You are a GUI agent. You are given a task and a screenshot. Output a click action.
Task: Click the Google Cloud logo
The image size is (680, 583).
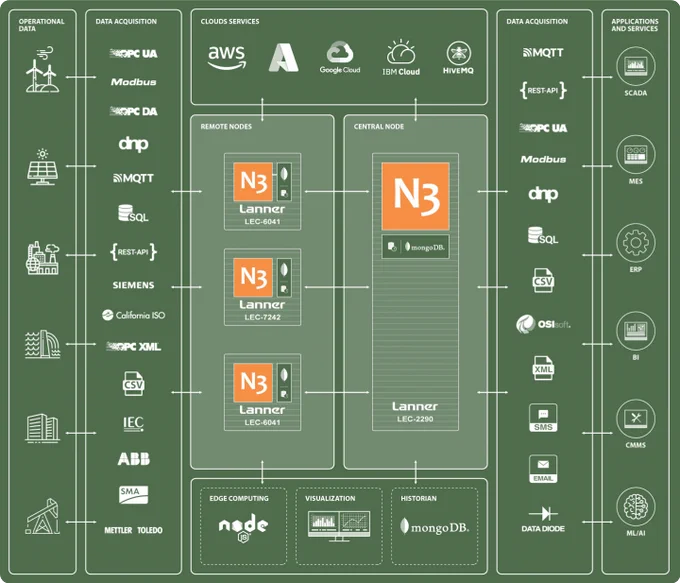click(x=340, y=57)
